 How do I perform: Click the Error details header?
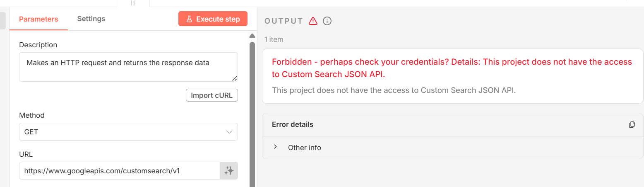(292, 124)
